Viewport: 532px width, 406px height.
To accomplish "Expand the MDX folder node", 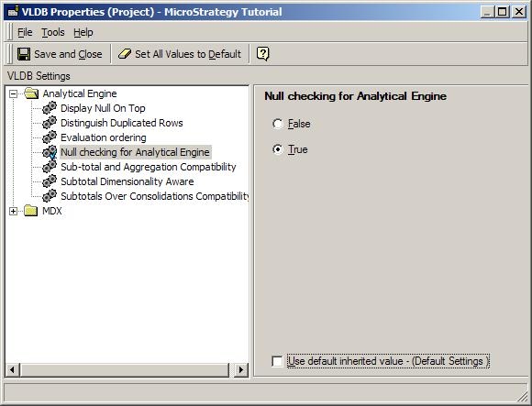I will pyautogui.click(x=13, y=211).
